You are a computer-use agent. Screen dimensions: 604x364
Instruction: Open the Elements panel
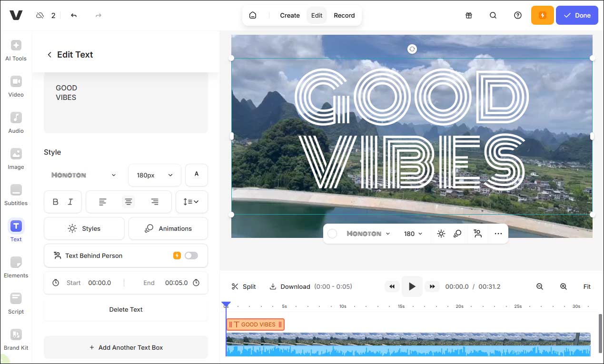point(16,267)
